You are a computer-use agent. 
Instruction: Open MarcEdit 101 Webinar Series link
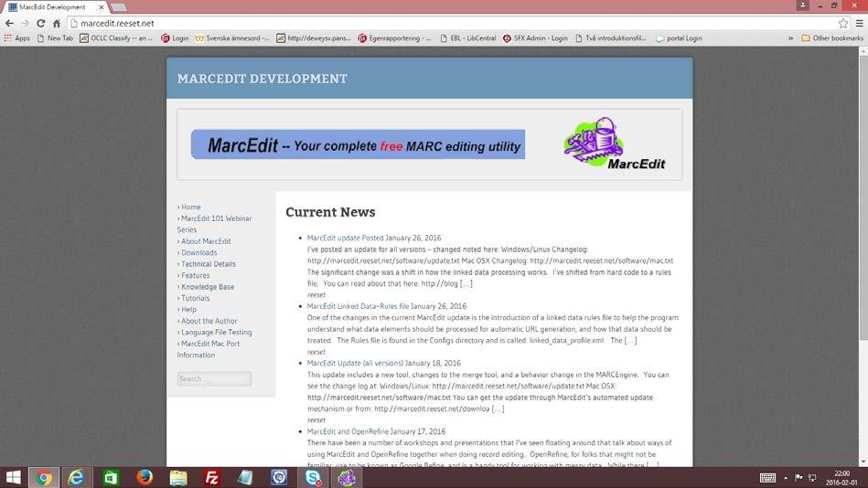(x=214, y=224)
